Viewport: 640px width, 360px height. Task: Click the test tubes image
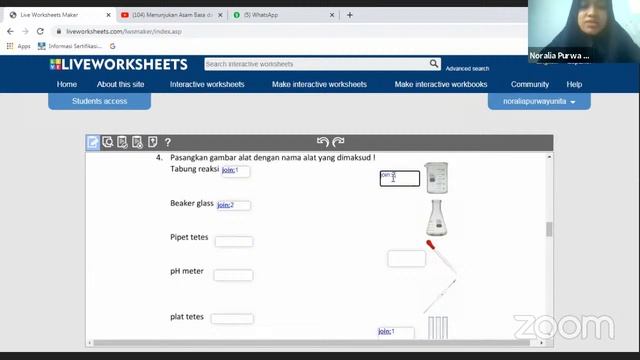438,327
